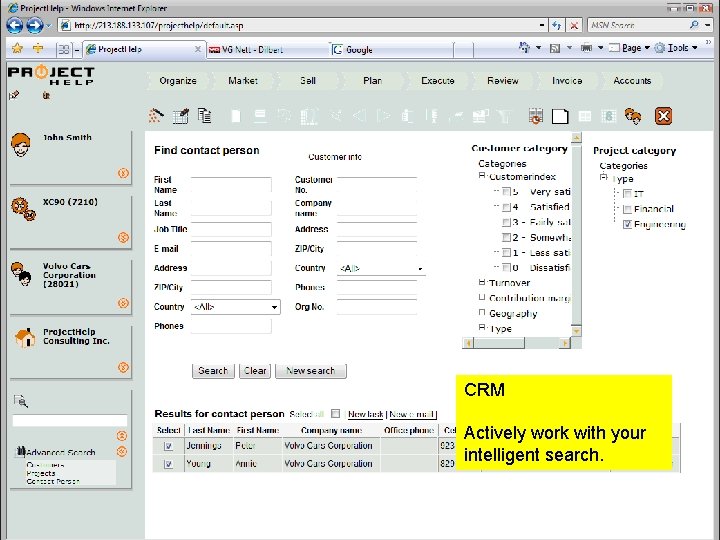Click the browser Stop red X button

[574, 26]
